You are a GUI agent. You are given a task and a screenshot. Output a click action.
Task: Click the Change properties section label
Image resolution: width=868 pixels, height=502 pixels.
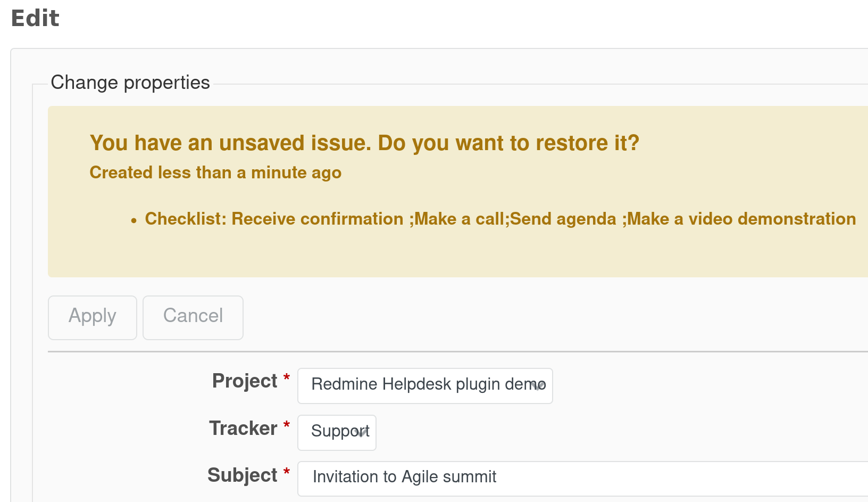(130, 83)
